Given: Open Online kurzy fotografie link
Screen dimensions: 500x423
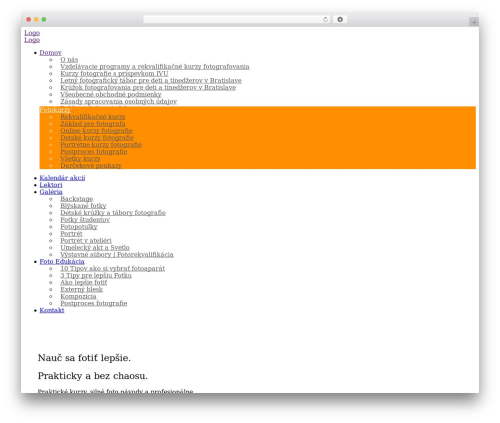Looking at the screenshot, I should 96,131.
